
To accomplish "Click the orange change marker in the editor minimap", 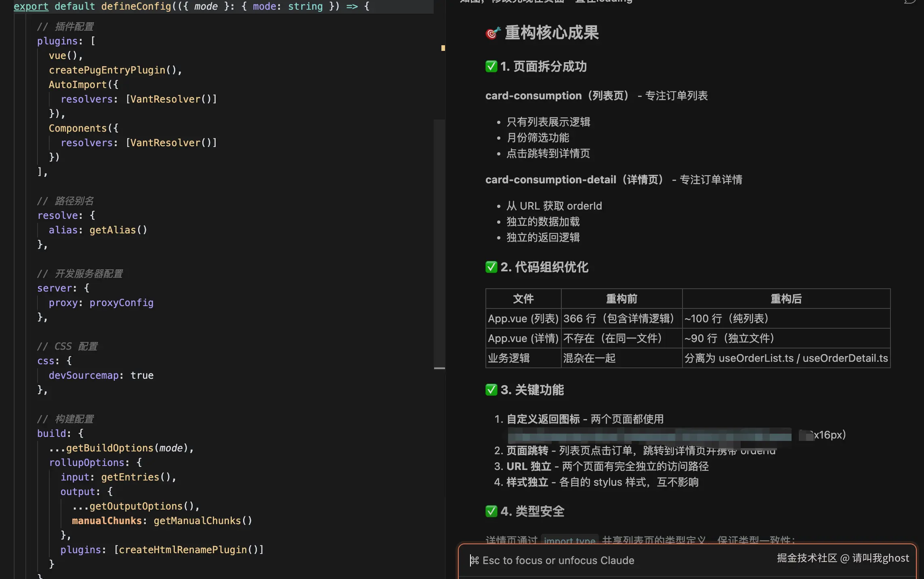I will pyautogui.click(x=443, y=48).
